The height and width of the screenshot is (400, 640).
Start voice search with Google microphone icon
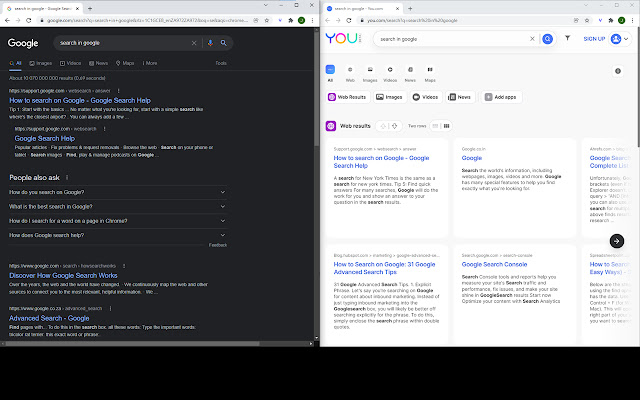(210, 43)
